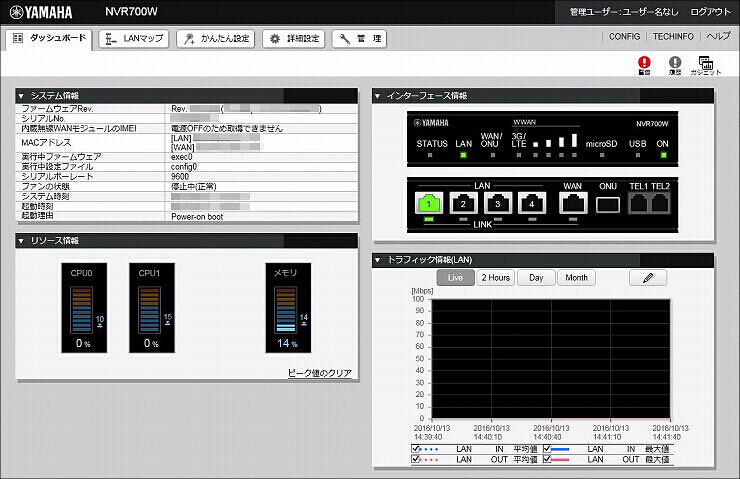Click the ファンの状態 停止中(正常) value

point(193,186)
